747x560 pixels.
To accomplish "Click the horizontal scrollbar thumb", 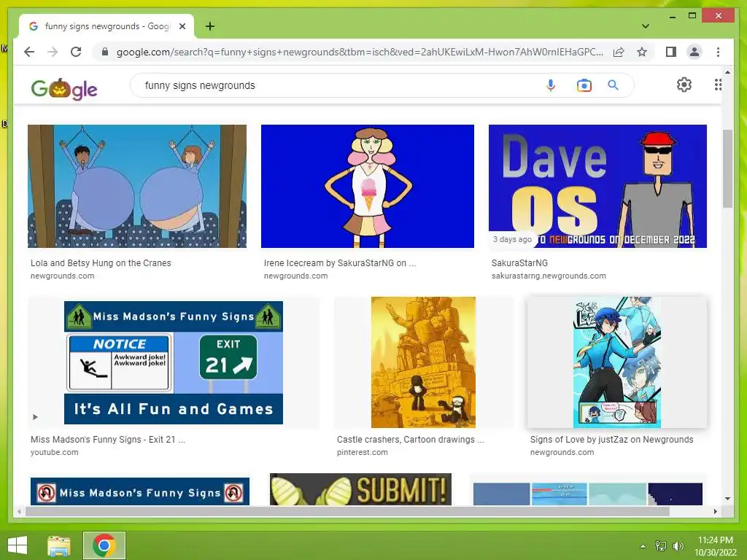I will (x=347, y=511).
